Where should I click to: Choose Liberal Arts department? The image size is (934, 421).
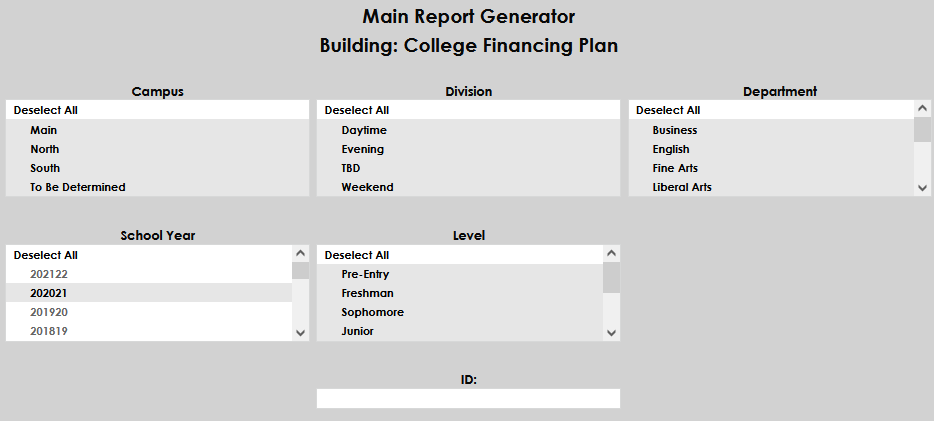[682, 187]
